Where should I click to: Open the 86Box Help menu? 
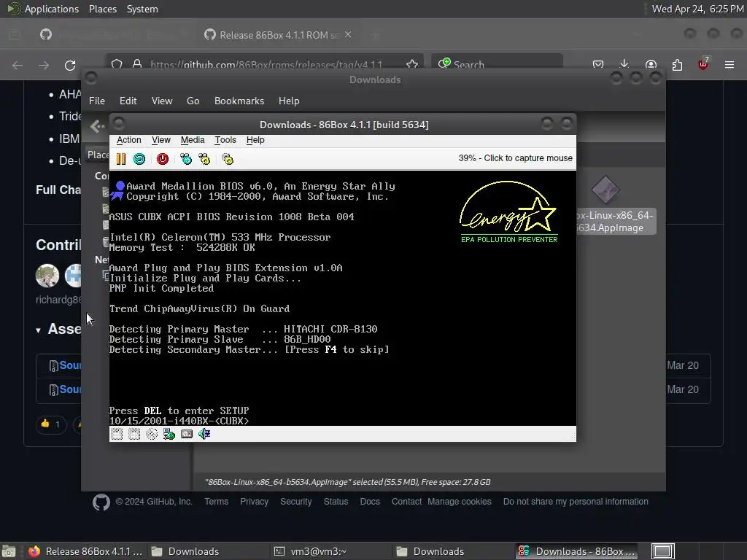pyautogui.click(x=255, y=140)
